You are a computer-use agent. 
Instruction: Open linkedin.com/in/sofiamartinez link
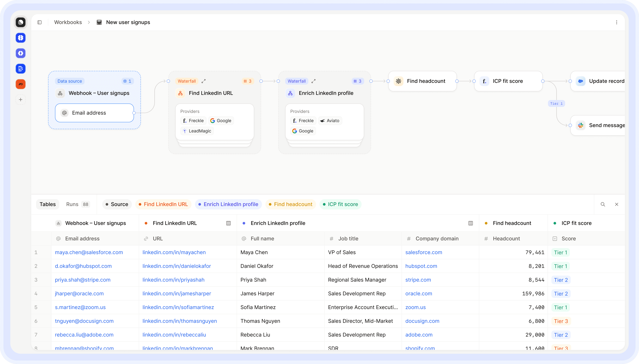[x=178, y=307]
